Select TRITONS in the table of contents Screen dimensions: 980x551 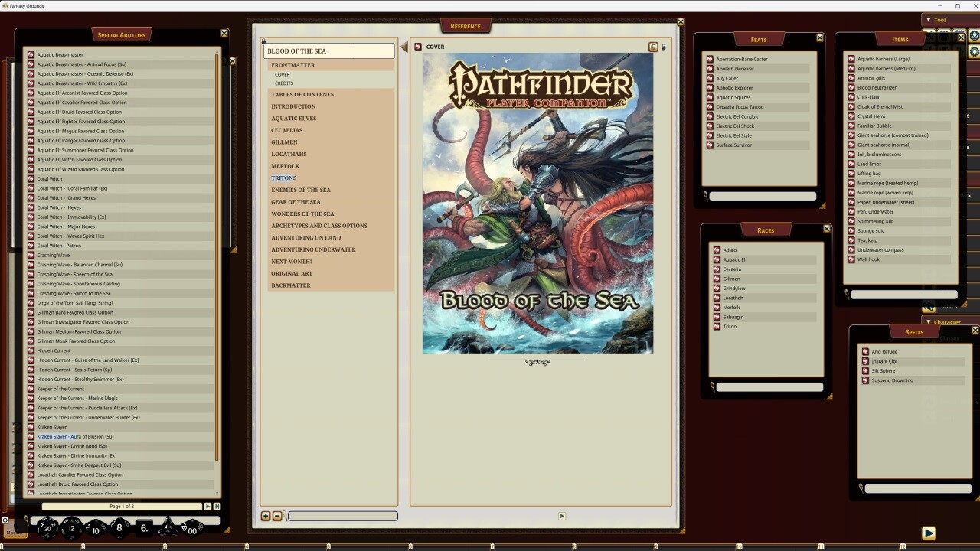(283, 178)
